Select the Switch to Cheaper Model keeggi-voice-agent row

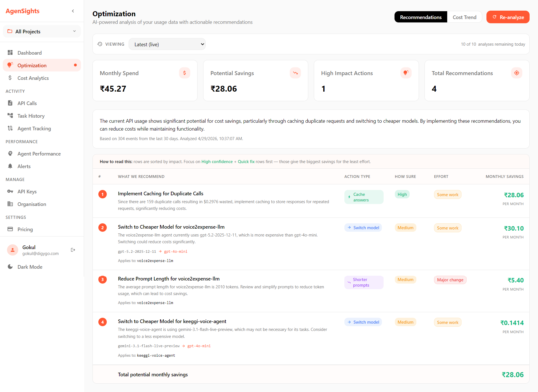[172, 321]
